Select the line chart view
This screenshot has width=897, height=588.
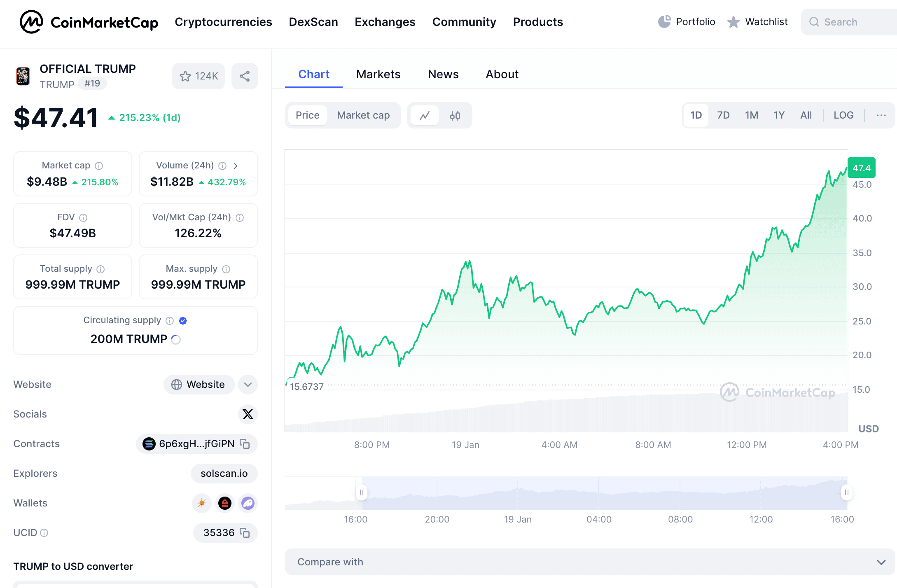425,115
